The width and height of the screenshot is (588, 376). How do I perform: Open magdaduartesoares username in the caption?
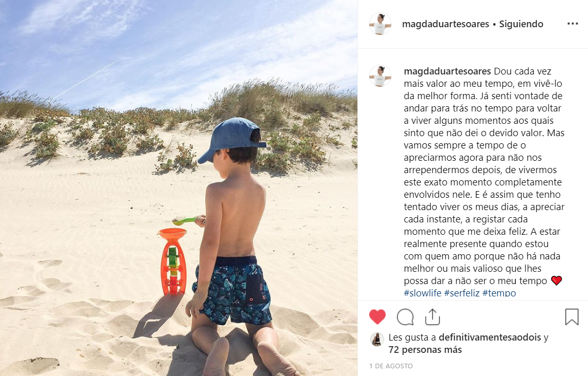[x=447, y=71]
